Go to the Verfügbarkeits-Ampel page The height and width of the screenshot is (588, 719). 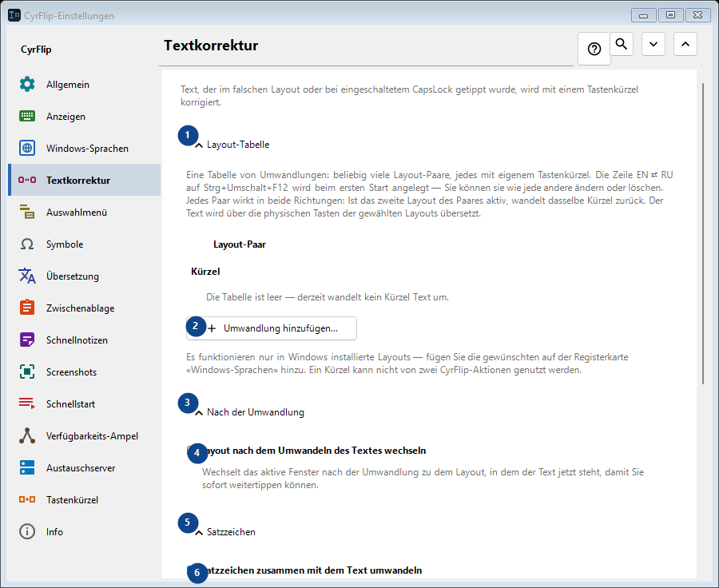point(85,435)
